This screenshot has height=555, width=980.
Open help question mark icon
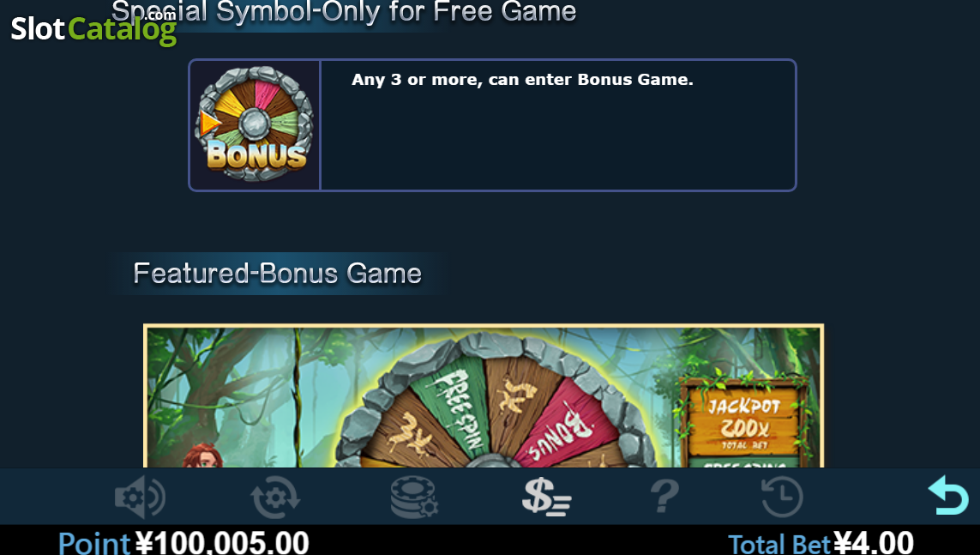point(664,497)
